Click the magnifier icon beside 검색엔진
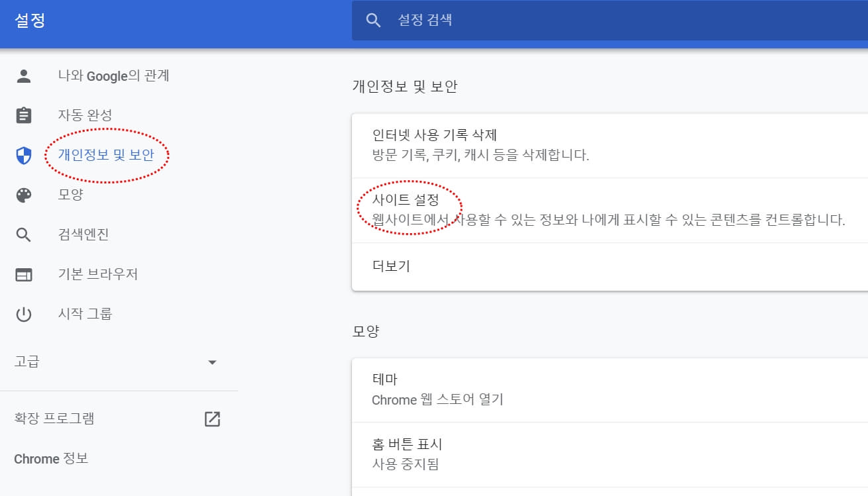868x496 pixels. click(x=24, y=234)
